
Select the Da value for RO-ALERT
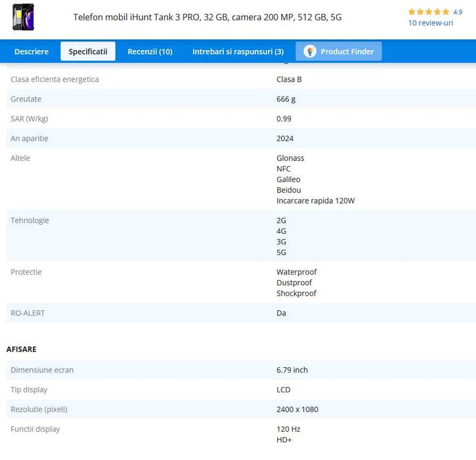tap(281, 313)
